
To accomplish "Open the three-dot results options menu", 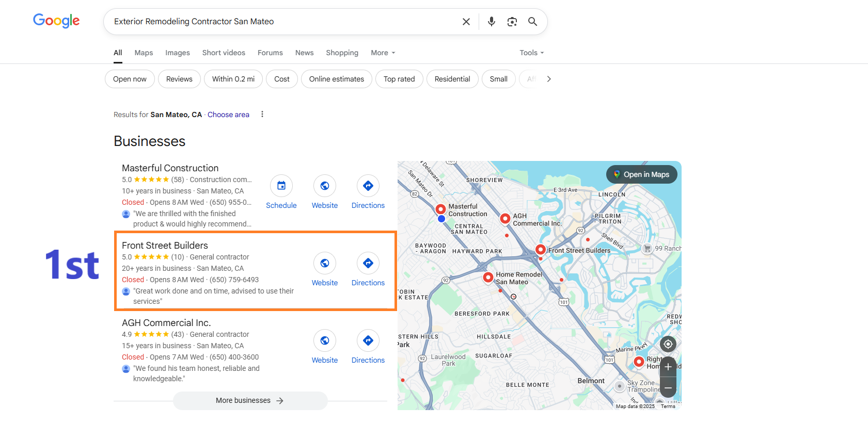I will tap(262, 115).
